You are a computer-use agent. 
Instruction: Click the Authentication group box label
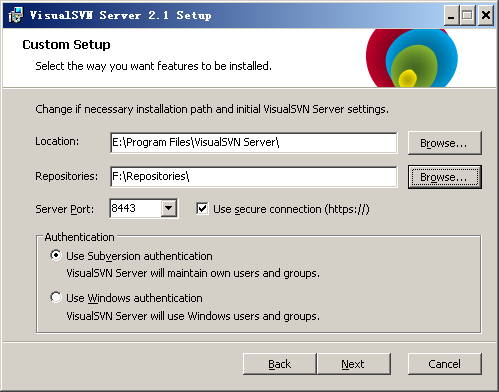(79, 237)
